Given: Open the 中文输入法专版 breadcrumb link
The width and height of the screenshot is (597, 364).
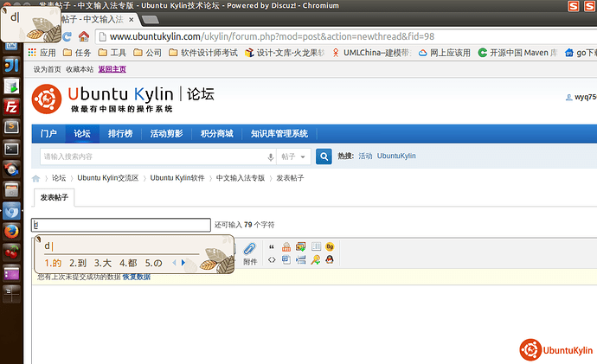Looking at the screenshot, I should click(x=241, y=178).
